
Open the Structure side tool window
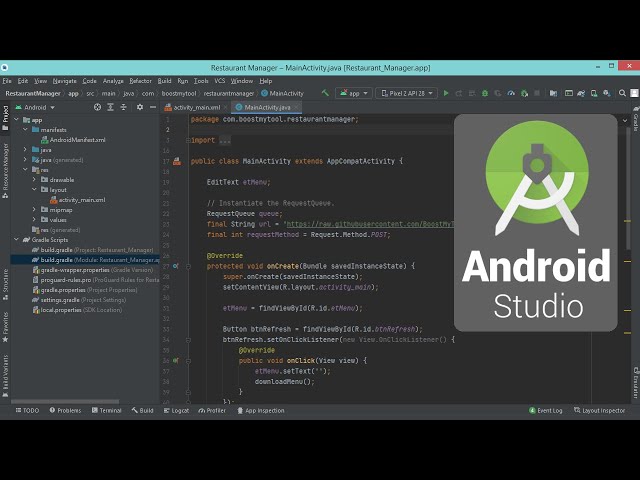[x=5, y=284]
